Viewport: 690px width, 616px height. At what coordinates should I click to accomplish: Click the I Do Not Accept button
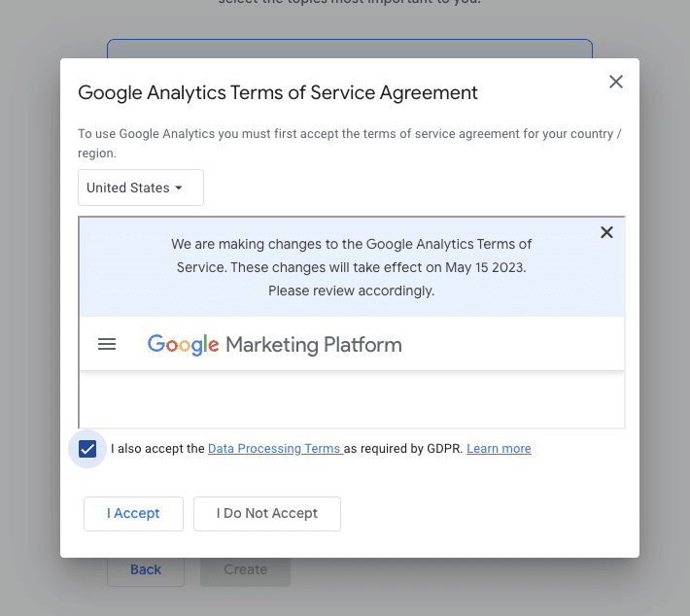[267, 513]
